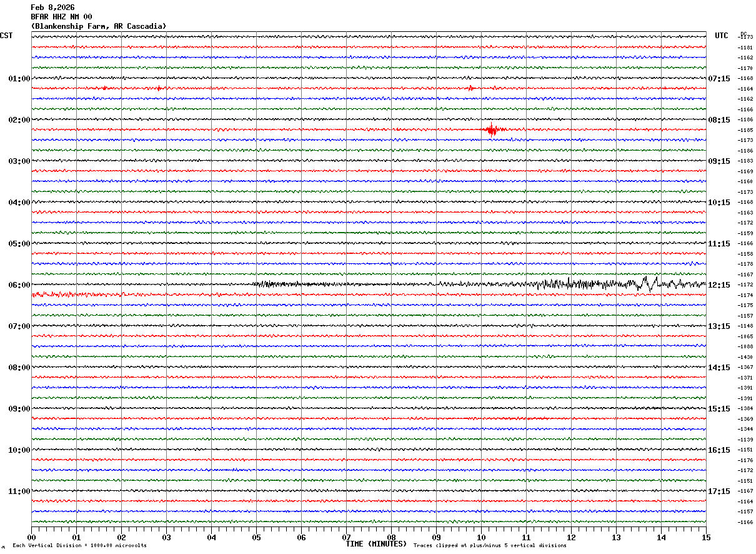This screenshot has height=554, width=756.
Task: Click the "13:15" UTC time label
Action: (719, 326)
